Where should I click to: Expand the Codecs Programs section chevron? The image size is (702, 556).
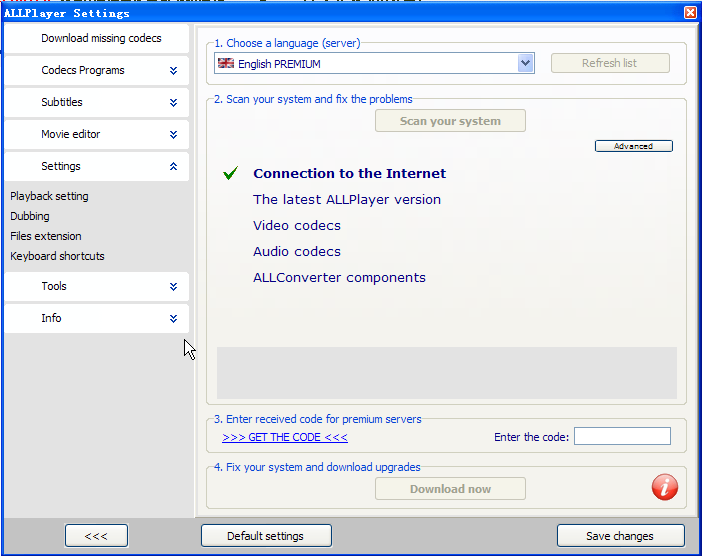(x=173, y=70)
